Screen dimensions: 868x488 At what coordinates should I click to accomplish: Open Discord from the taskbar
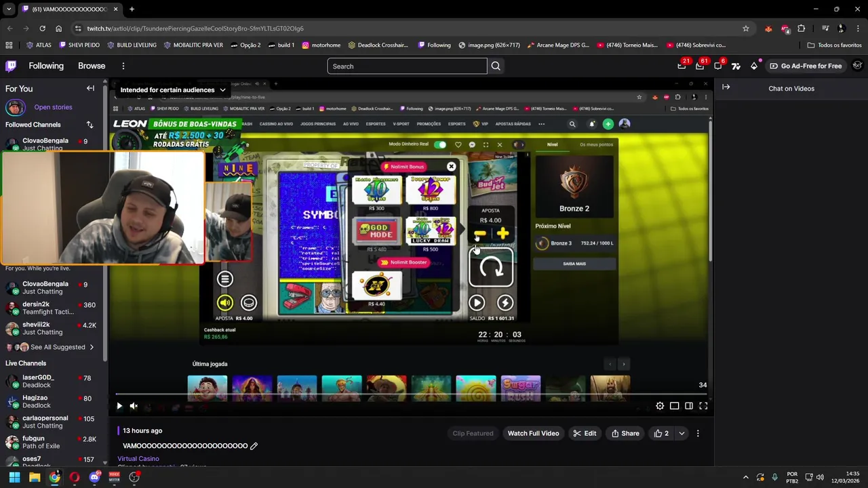click(x=94, y=477)
